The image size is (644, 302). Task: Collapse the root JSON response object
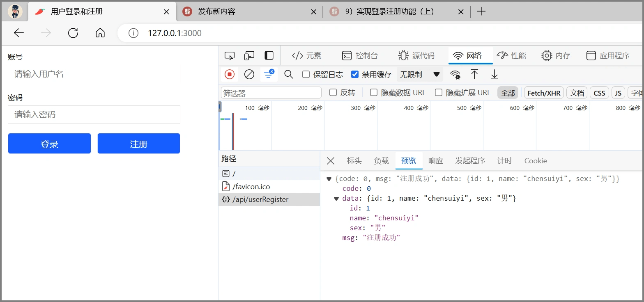(329, 179)
